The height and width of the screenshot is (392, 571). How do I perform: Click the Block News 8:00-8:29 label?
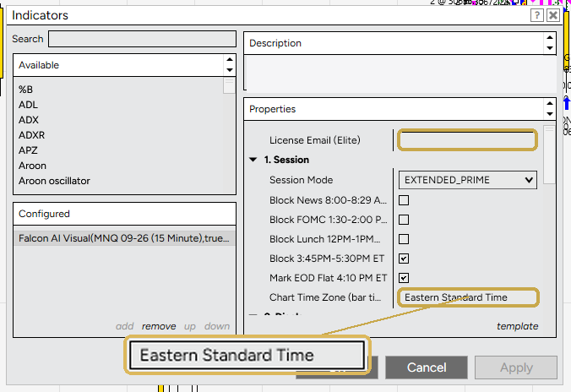pos(328,200)
